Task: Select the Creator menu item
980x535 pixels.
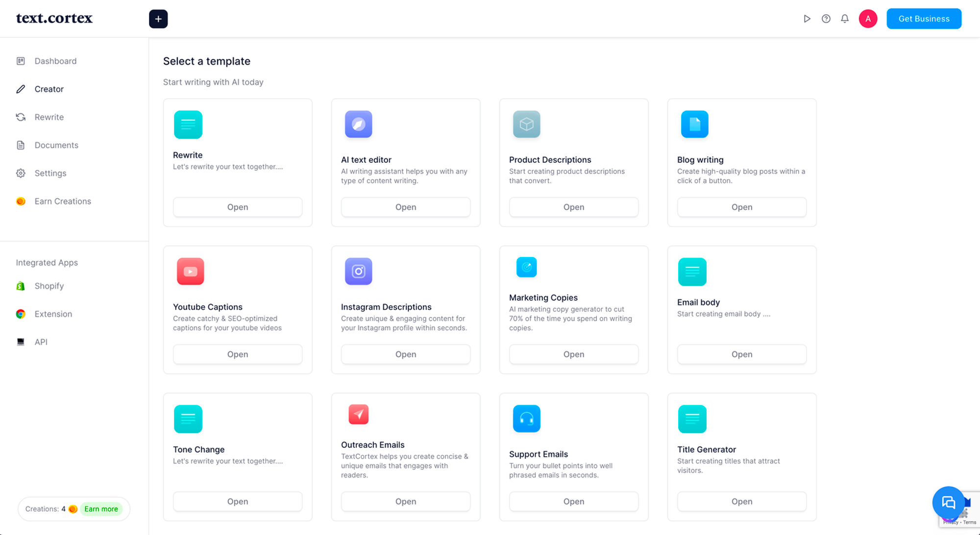Action: click(x=49, y=89)
